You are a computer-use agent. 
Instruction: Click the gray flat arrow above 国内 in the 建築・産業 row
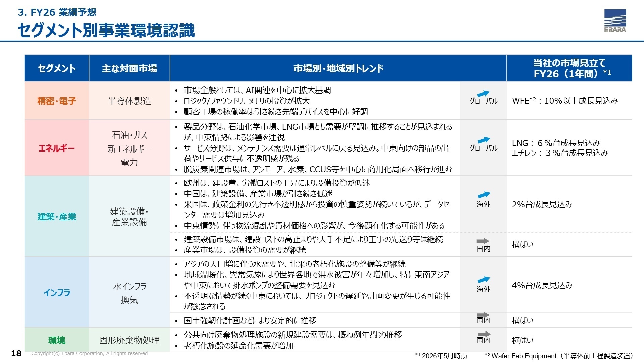483,241
